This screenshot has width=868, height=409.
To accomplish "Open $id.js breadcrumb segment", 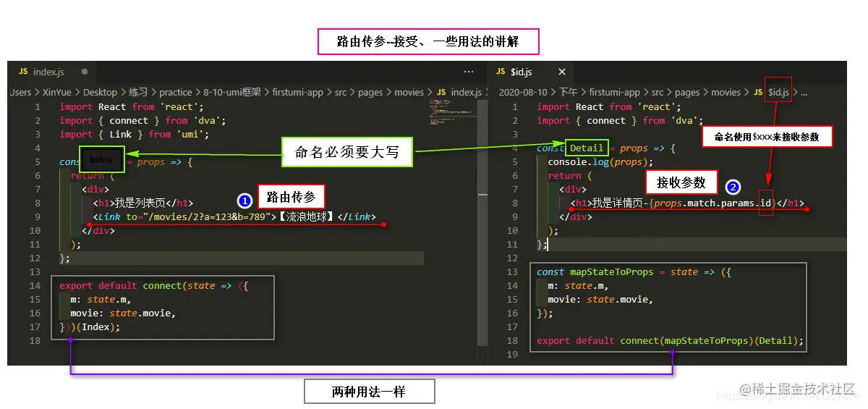I will (x=778, y=93).
